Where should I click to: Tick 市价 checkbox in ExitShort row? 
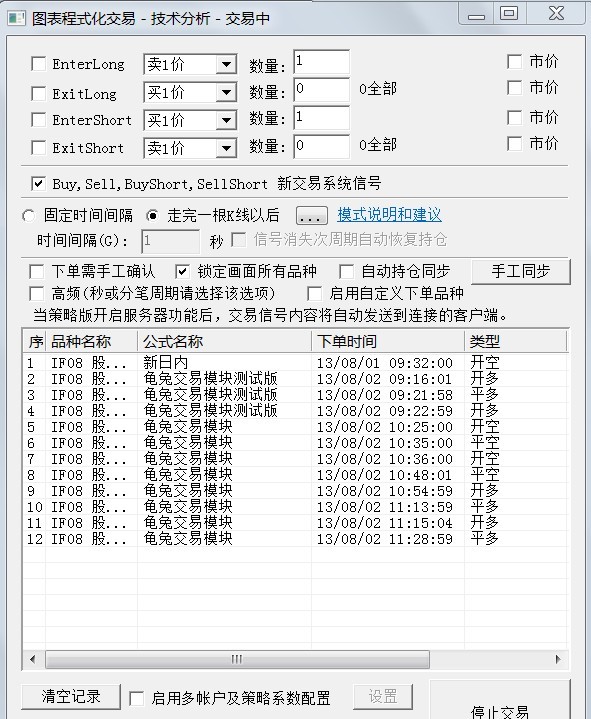pos(514,144)
